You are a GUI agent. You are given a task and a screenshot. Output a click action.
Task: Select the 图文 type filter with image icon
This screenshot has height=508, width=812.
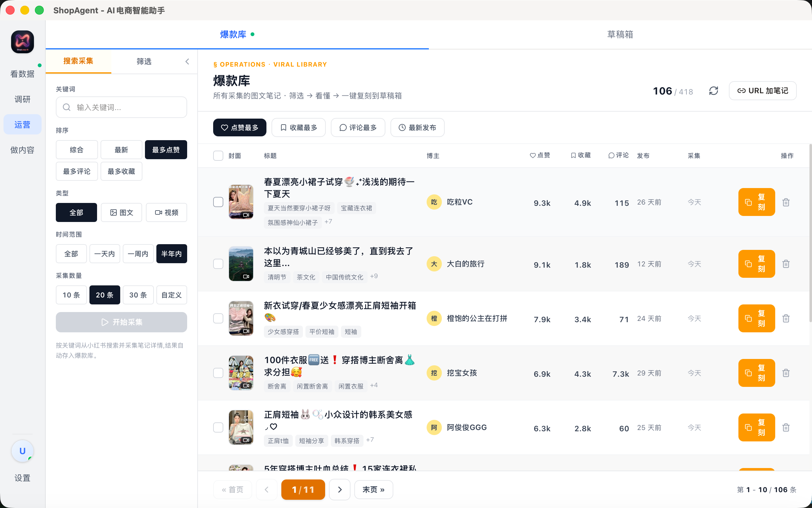click(122, 212)
